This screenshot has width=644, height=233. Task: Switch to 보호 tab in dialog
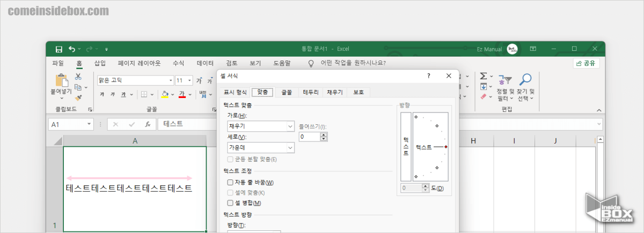pos(358,92)
